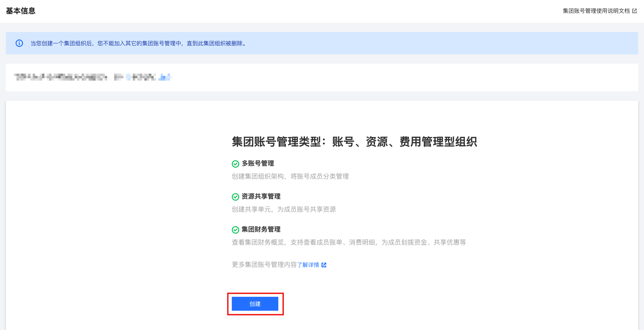Click external-link icon beside 使用说明文档

[634, 11]
